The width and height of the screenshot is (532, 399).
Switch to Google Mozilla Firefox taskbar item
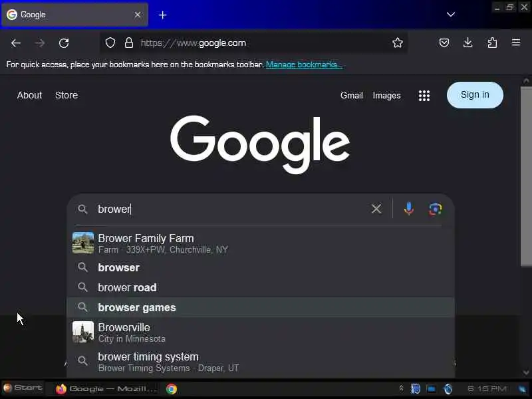click(106, 389)
